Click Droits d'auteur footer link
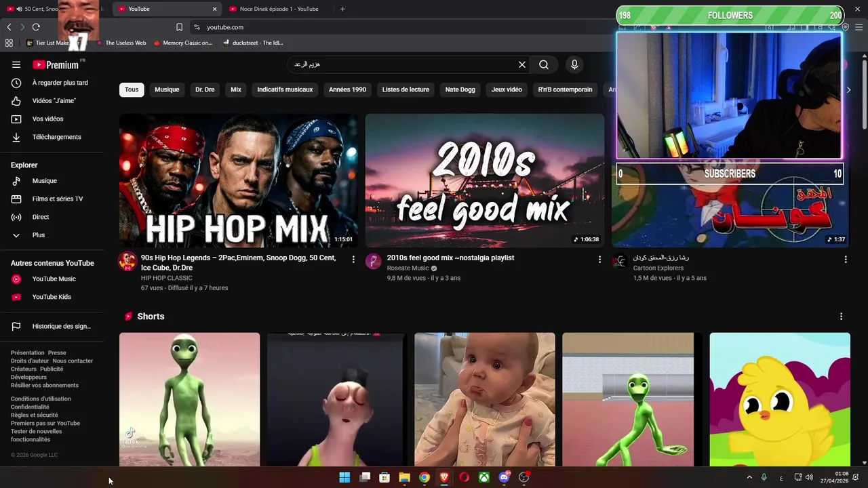Viewport: 868px width, 488px height. pos(30,361)
